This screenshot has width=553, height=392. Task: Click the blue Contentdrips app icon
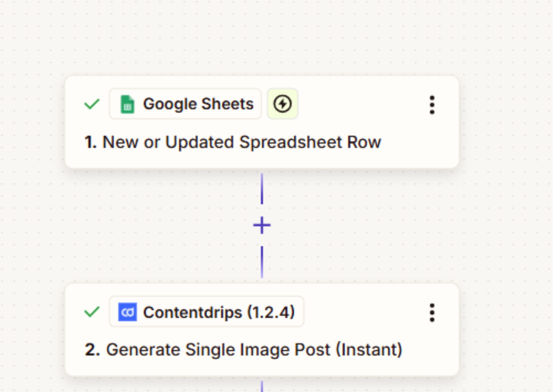coord(127,312)
